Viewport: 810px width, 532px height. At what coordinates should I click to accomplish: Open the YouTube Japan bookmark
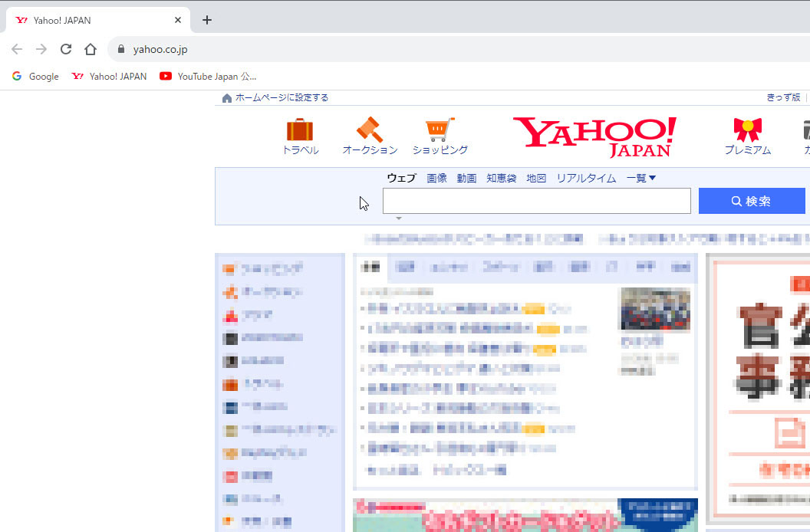(207, 76)
